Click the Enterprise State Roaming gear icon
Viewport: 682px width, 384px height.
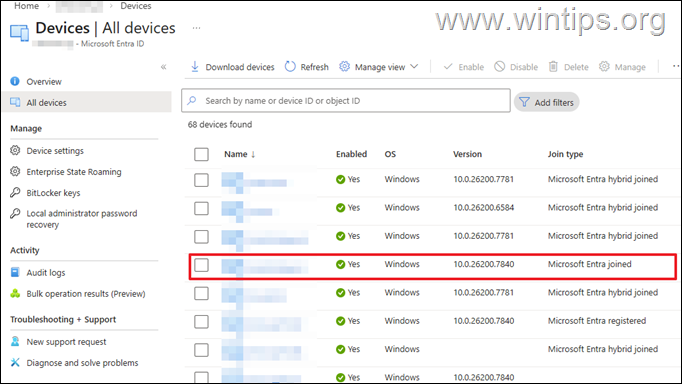tap(15, 171)
